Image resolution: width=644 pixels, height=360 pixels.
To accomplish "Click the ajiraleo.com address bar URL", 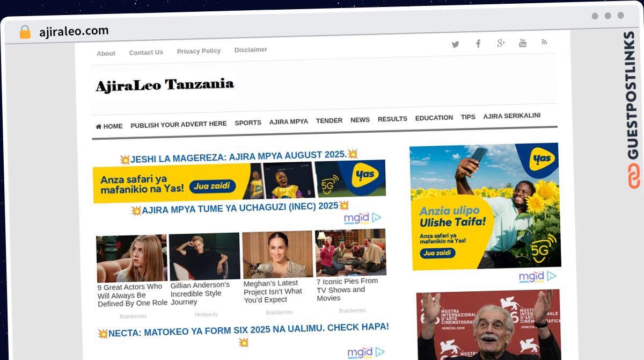I will coord(74,31).
